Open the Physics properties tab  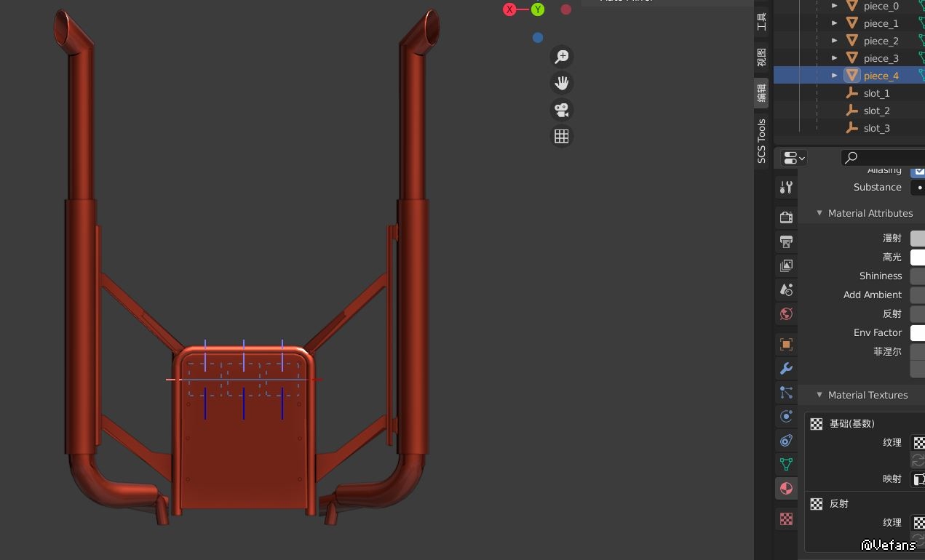[786, 417]
